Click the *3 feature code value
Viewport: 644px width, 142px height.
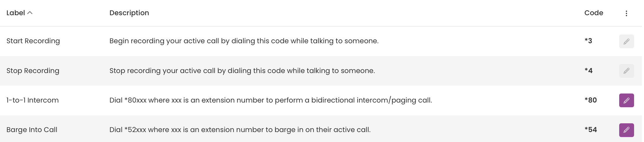pyautogui.click(x=588, y=41)
